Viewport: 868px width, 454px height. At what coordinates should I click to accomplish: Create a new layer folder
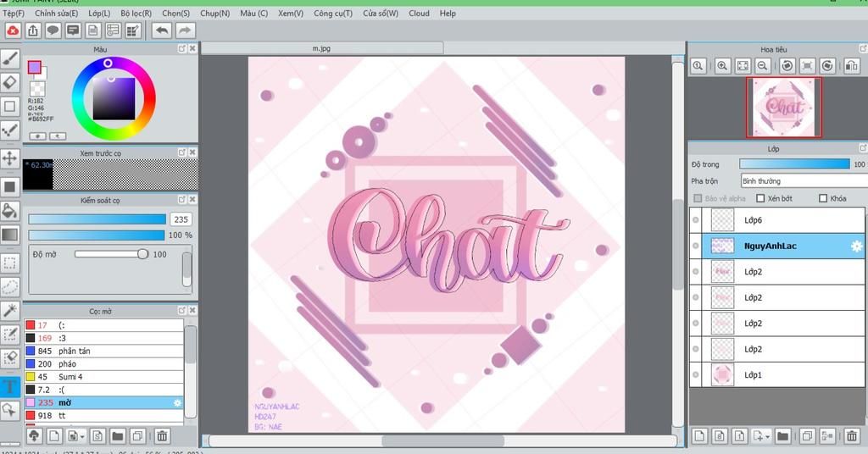tap(782, 436)
